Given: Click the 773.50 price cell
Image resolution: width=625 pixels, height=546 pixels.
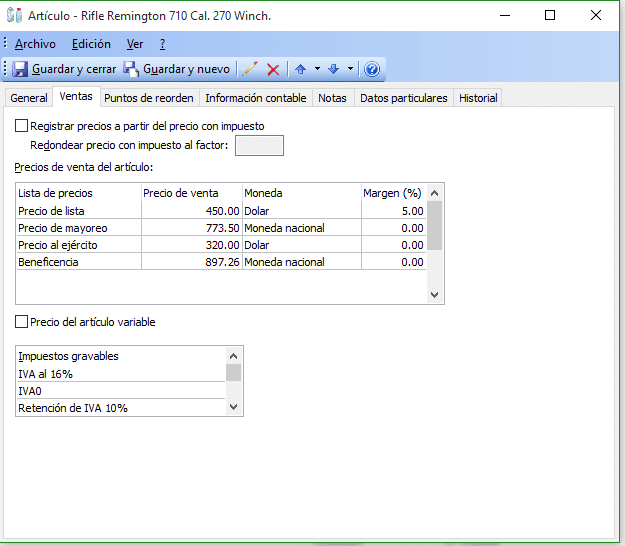Looking at the screenshot, I should (192, 228).
